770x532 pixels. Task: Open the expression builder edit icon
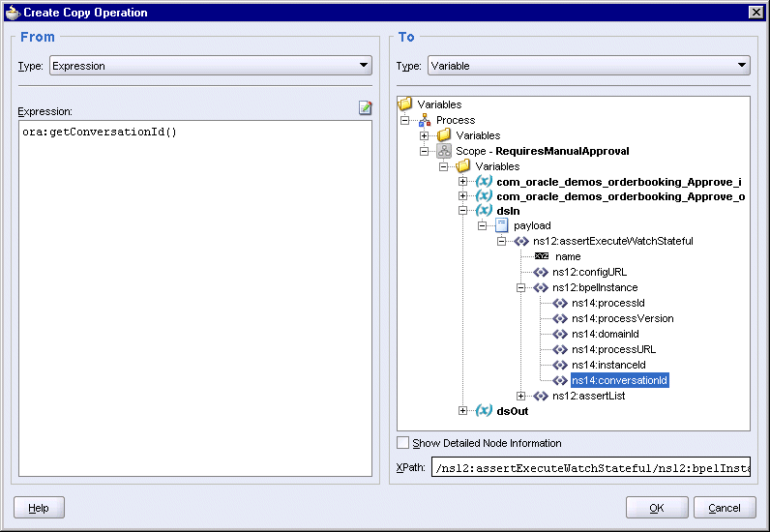[x=365, y=107]
